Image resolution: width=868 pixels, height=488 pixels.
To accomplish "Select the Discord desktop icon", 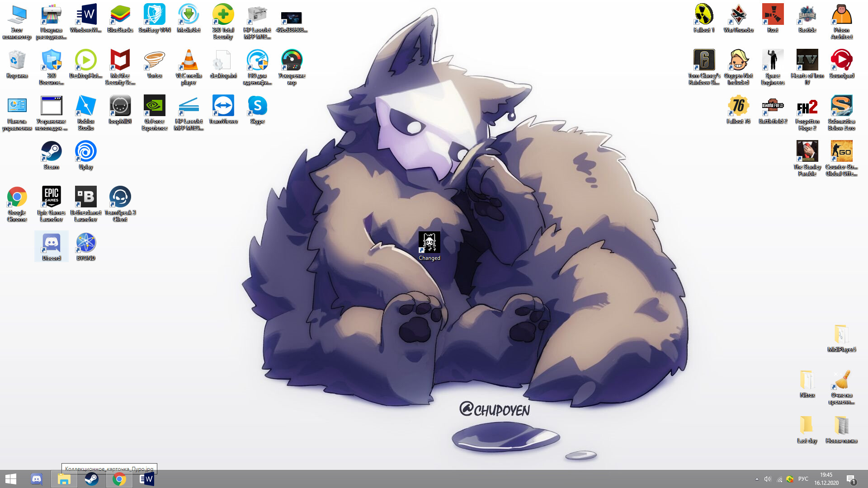I will 51,246.
